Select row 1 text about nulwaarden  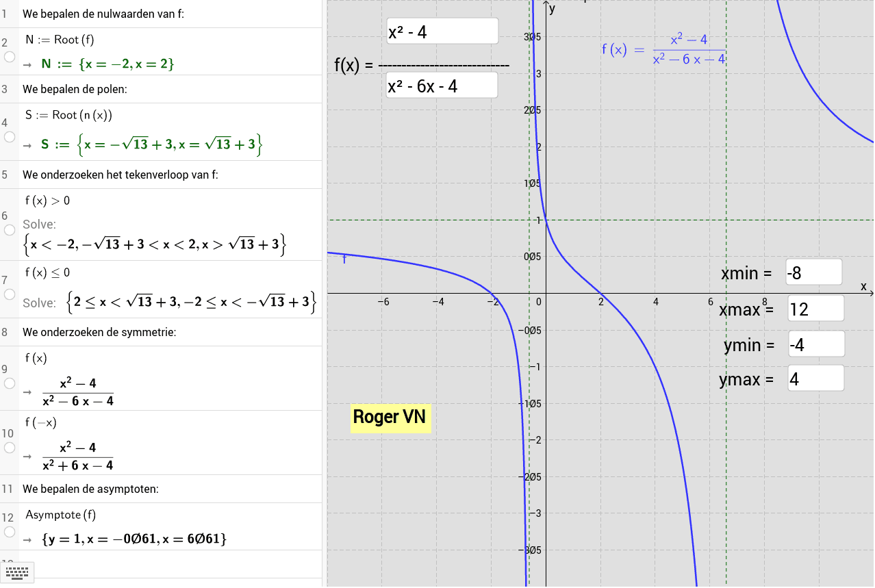click(103, 14)
